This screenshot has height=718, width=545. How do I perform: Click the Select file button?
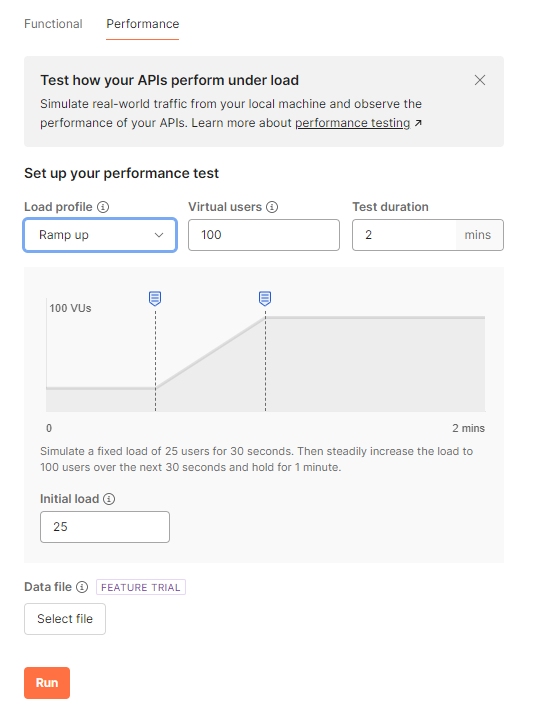65,619
